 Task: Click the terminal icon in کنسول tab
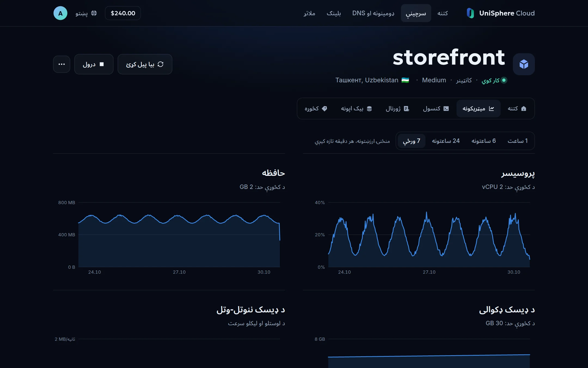(446, 108)
